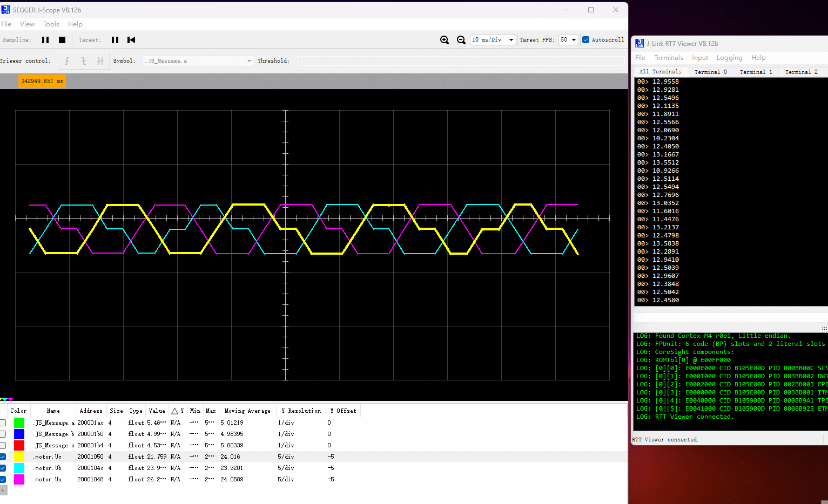Image resolution: width=828 pixels, height=504 pixels.
Task: Click moving average value 5.01219
Action: pyautogui.click(x=232, y=423)
